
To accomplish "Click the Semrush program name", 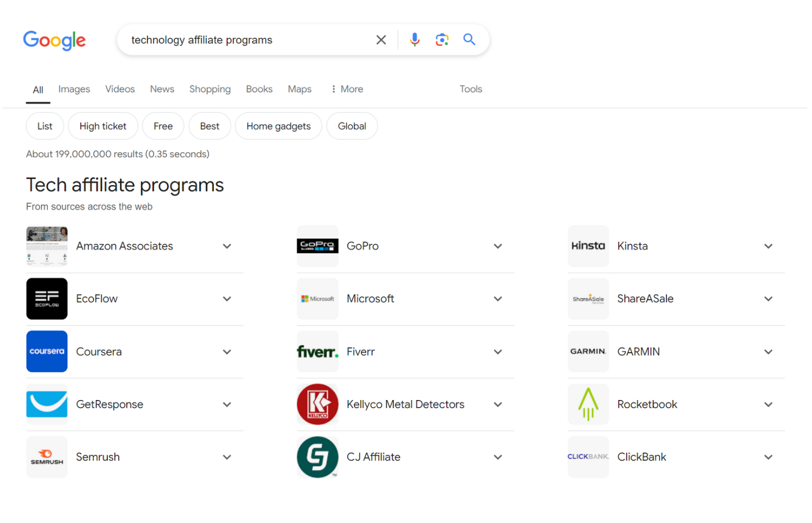I will (x=98, y=457).
